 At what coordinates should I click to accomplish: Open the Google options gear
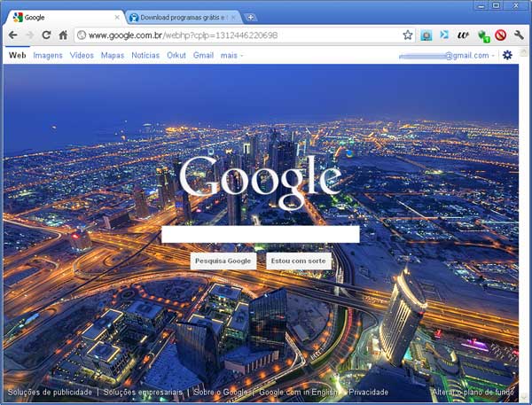pos(507,55)
